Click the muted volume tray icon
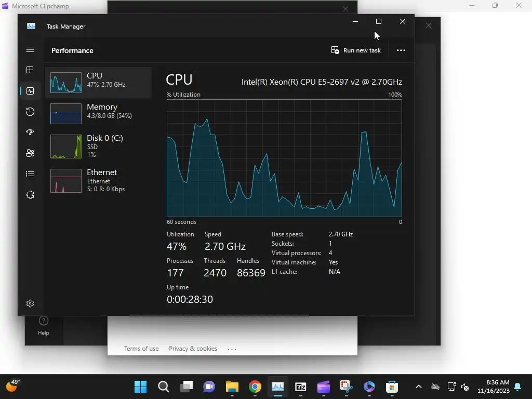The image size is (532, 399). click(465, 387)
